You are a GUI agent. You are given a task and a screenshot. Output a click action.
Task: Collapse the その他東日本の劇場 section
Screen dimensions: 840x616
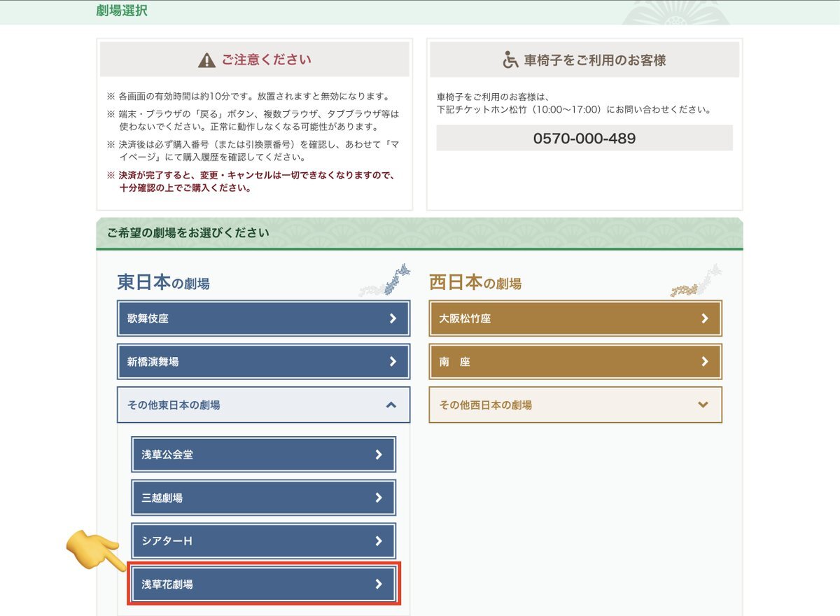pos(263,405)
